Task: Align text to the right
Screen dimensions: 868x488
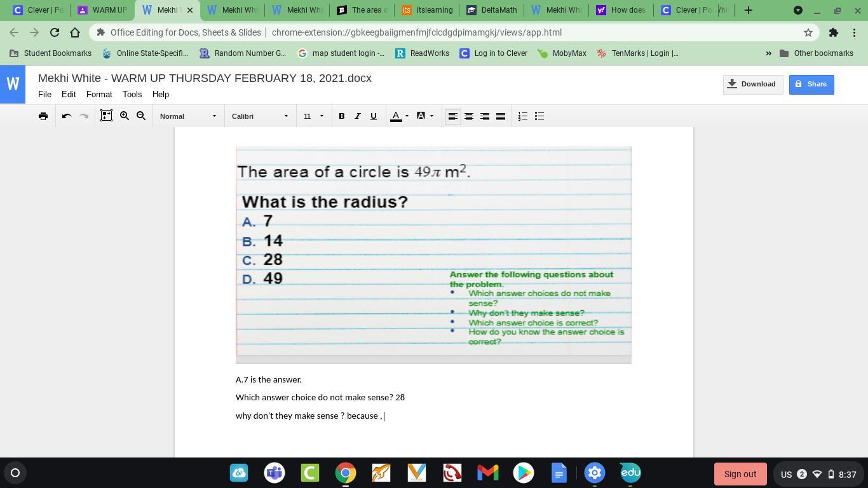Action: pyautogui.click(x=485, y=116)
